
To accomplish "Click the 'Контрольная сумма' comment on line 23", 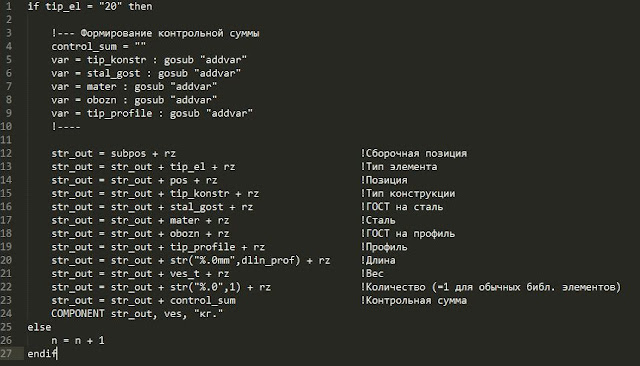I will tap(414, 301).
